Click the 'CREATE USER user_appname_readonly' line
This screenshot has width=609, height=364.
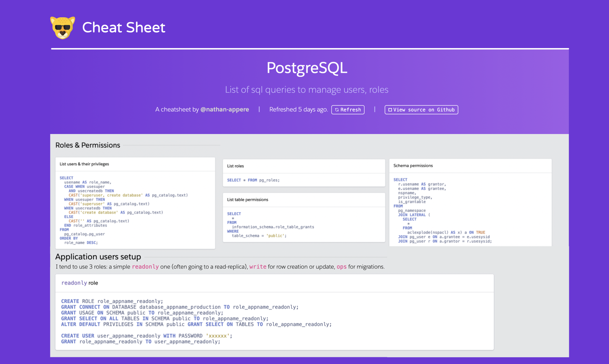pyautogui.click(x=147, y=336)
